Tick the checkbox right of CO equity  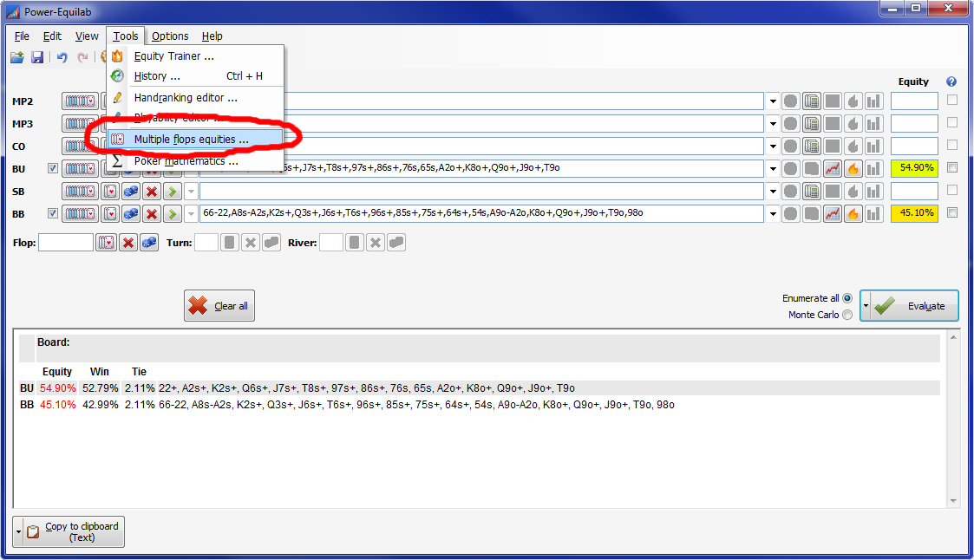tap(952, 145)
